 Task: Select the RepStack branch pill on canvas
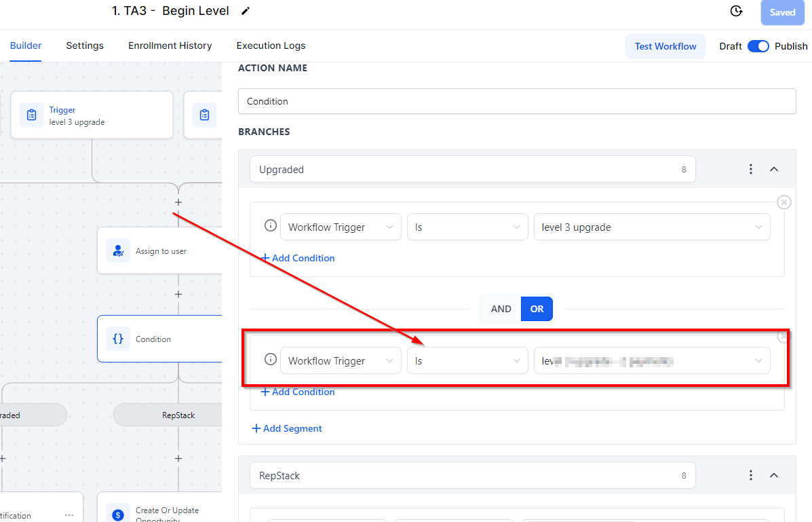(x=168, y=415)
